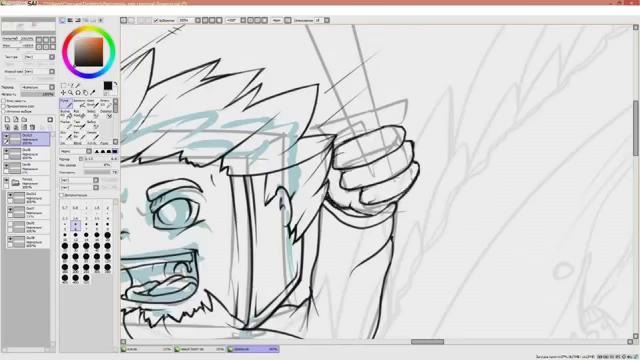Swap foreground and background colors arrow
Screen dimensions: 640x360
(116, 84)
